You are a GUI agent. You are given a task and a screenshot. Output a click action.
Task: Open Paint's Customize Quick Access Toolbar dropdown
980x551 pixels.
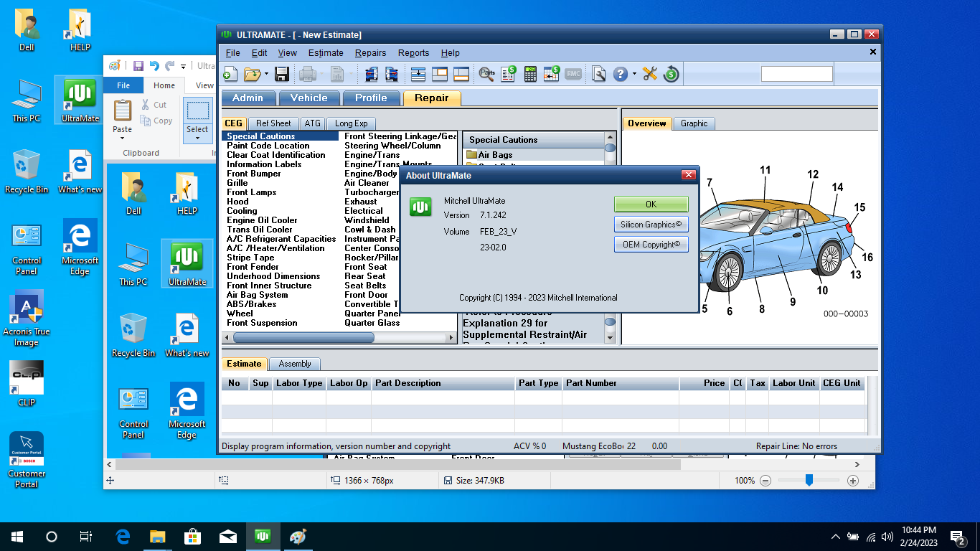pyautogui.click(x=184, y=66)
